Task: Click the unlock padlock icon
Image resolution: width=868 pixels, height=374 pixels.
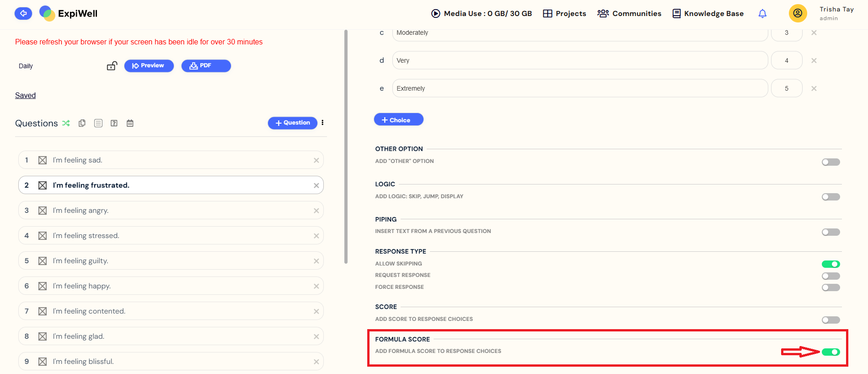Action: pyautogui.click(x=112, y=66)
